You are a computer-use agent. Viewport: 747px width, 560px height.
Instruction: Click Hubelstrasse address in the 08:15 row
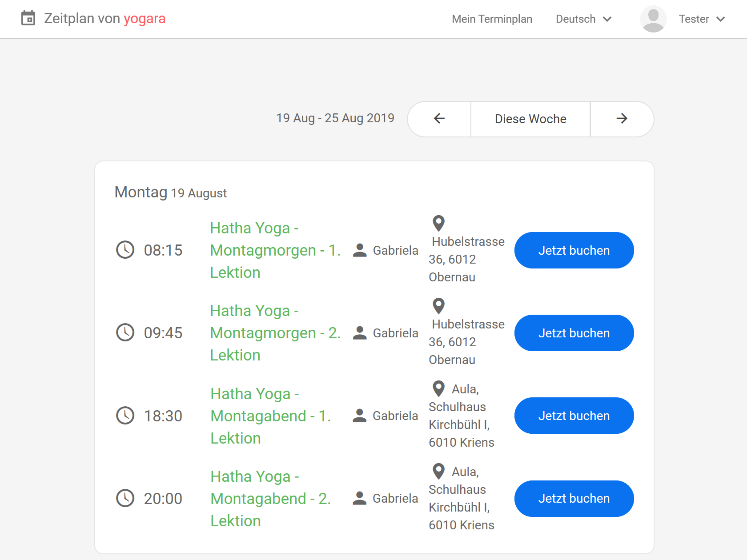point(467,259)
